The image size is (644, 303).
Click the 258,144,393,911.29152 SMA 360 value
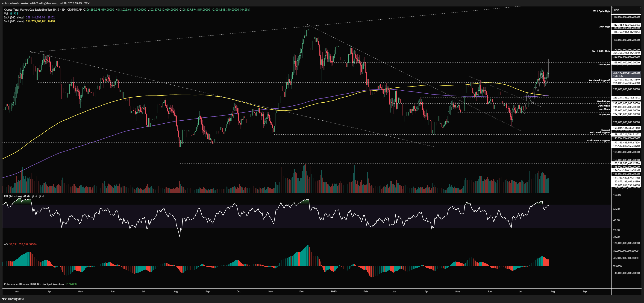pos(40,18)
